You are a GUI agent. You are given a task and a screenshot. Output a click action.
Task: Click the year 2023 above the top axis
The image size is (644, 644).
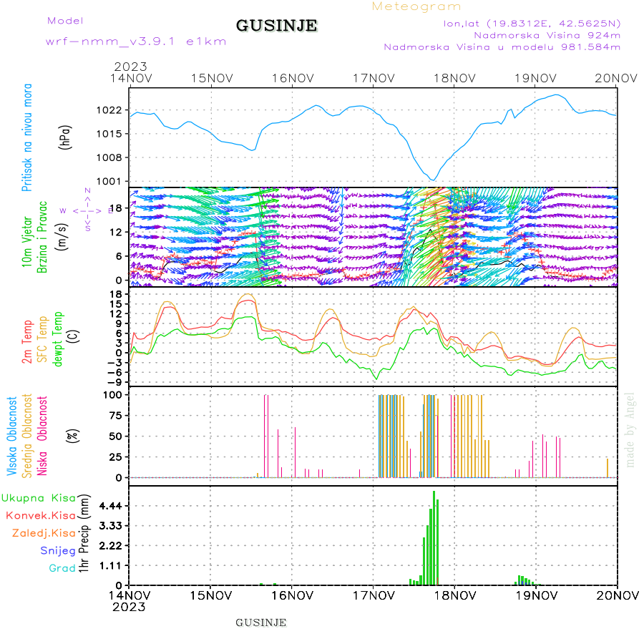(x=130, y=67)
